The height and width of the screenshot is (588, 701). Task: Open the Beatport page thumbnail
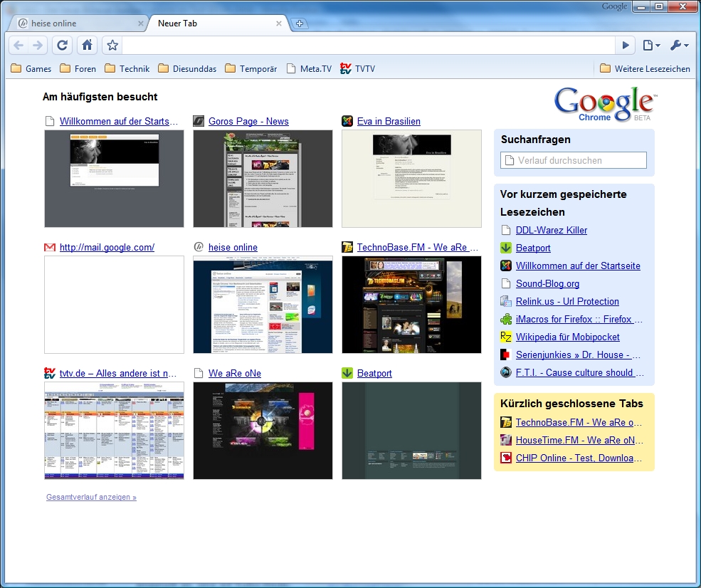[x=412, y=431]
